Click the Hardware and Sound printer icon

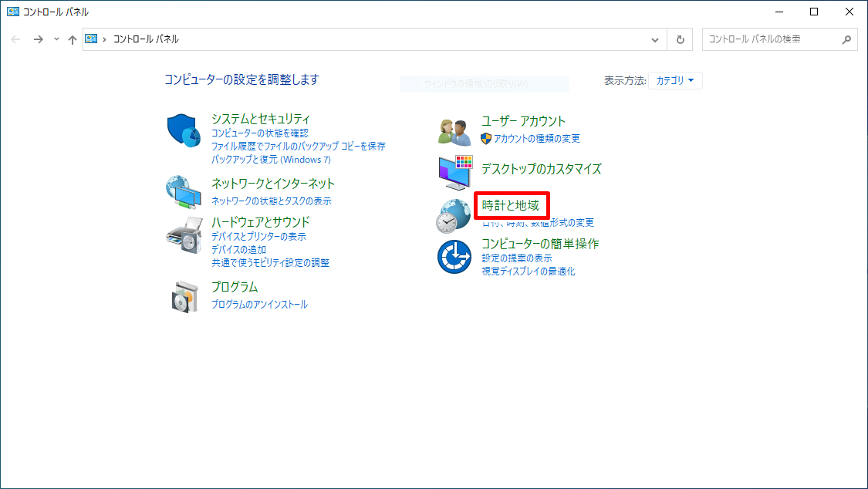coord(184,235)
